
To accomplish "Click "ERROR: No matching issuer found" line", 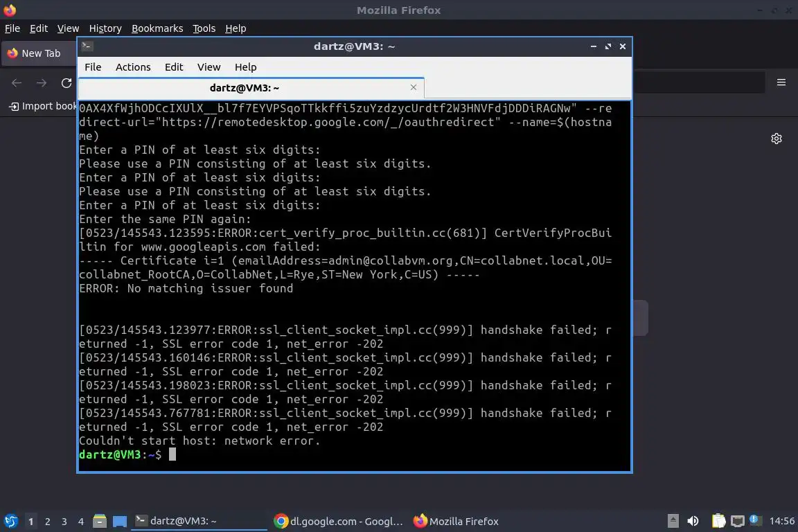I will pyautogui.click(x=186, y=289).
